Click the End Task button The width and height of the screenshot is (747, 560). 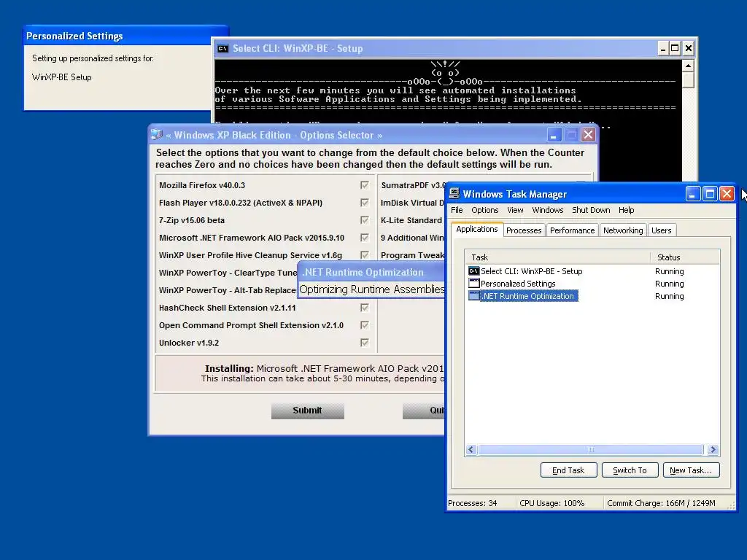[x=568, y=470]
